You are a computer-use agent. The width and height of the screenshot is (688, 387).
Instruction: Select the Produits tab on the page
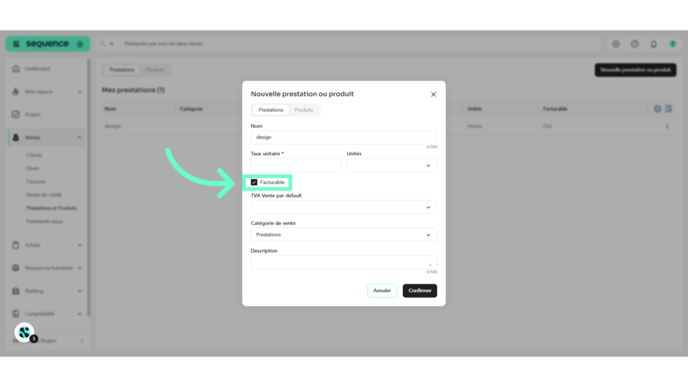154,70
